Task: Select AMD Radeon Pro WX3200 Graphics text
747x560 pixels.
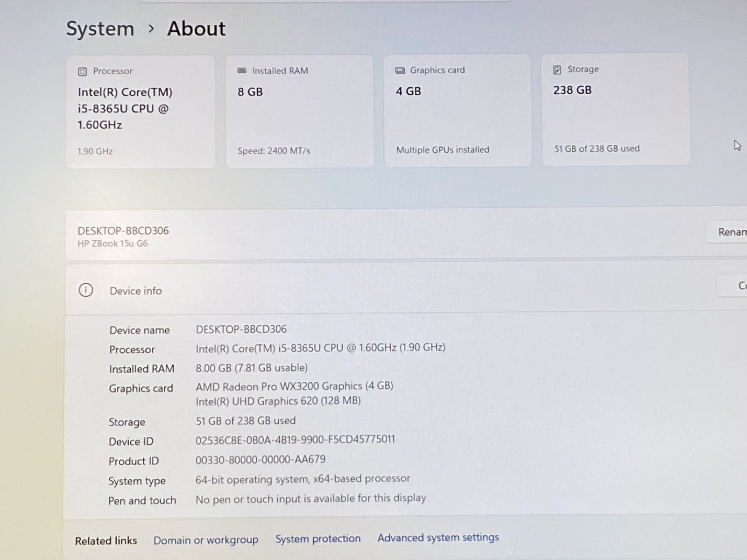Action: click(295, 386)
